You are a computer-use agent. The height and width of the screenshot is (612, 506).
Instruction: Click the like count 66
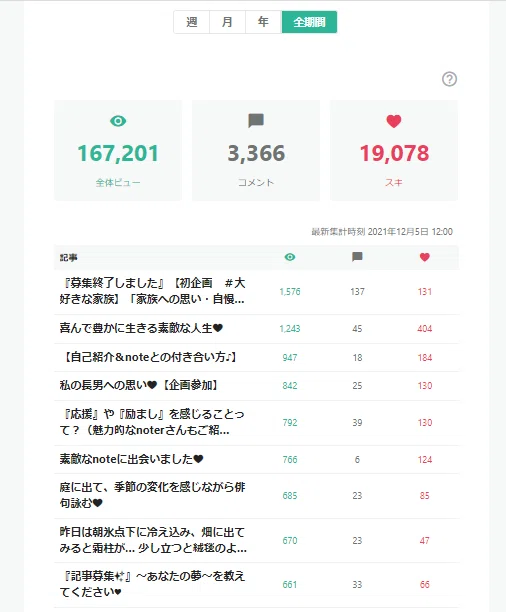425,585
